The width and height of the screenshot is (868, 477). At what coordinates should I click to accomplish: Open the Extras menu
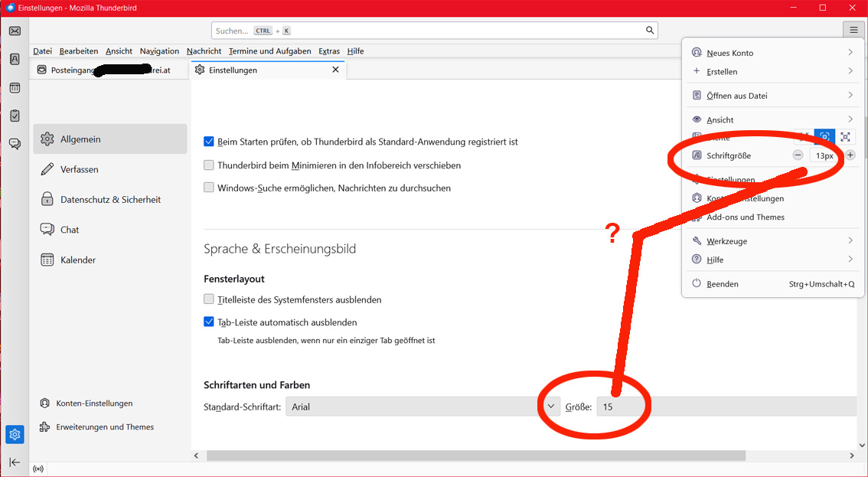329,51
